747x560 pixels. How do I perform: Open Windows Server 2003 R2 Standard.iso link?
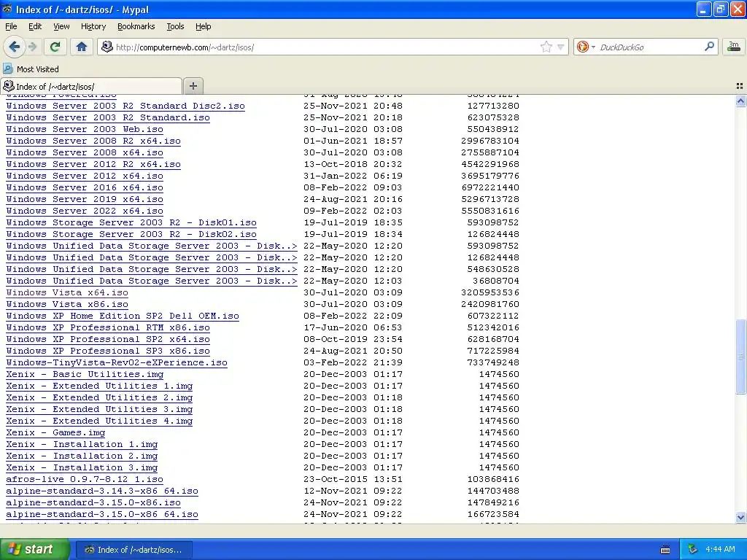pos(108,117)
